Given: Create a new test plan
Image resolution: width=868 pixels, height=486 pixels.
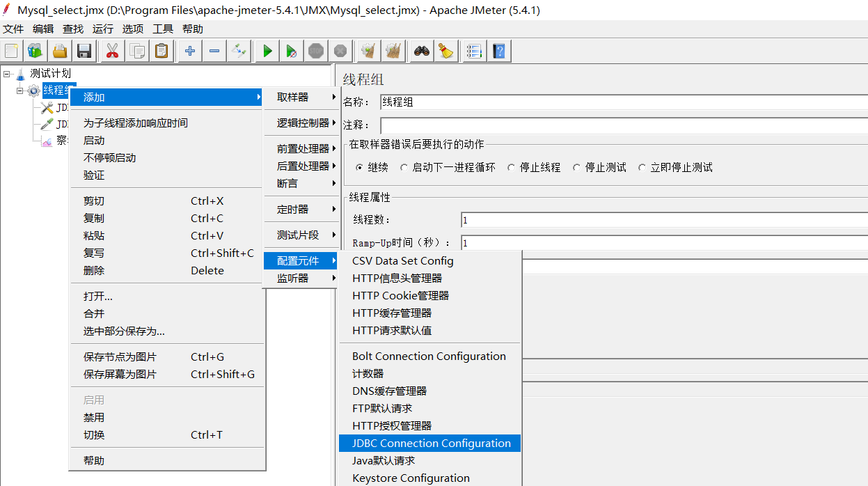Looking at the screenshot, I should coord(10,51).
